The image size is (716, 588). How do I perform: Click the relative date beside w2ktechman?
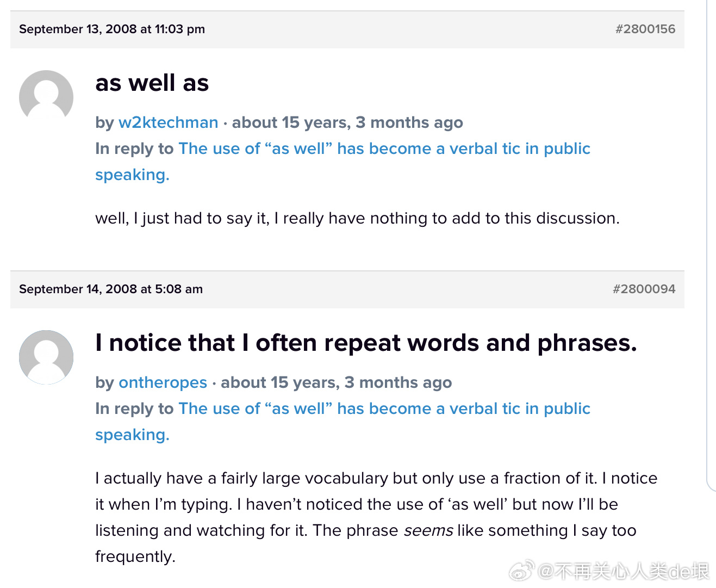click(347, 122)
